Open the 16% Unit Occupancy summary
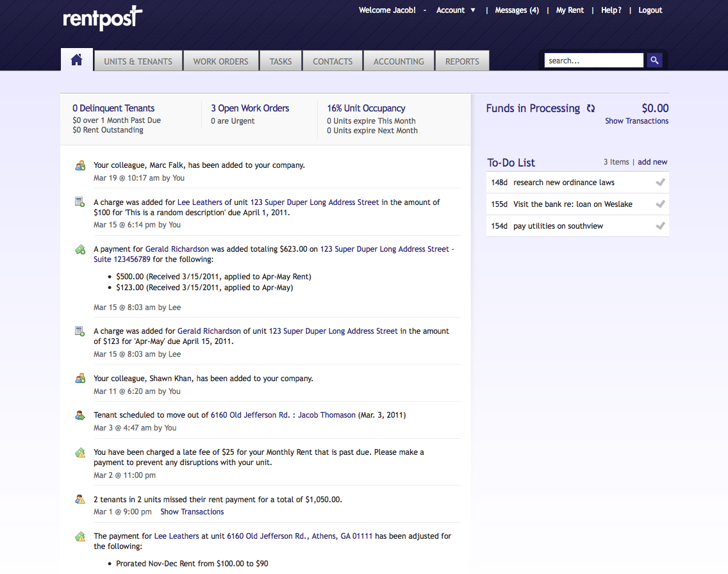Image resolution: width=728 pixels, height=574 pixels. pyautogui.click(x=366, y=108)
